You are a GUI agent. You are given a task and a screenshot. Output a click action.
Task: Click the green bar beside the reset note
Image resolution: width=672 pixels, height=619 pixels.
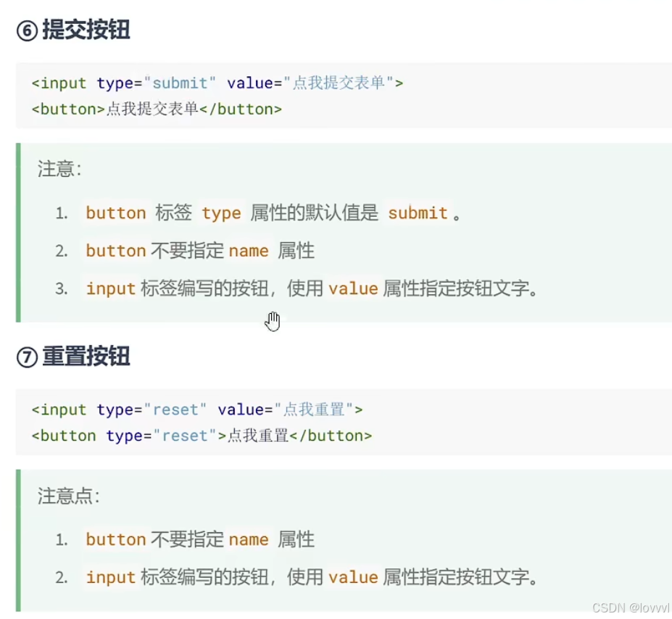(18, 541)
